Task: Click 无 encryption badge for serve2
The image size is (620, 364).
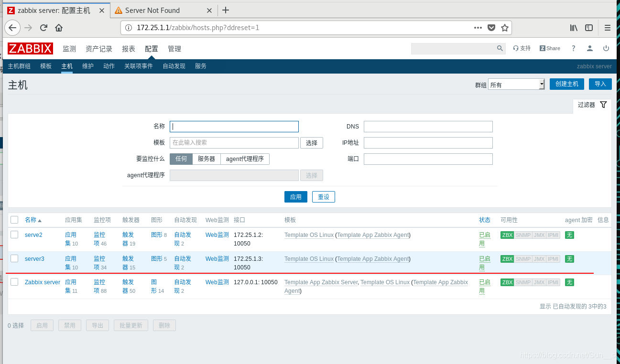Action: point(569,235)
